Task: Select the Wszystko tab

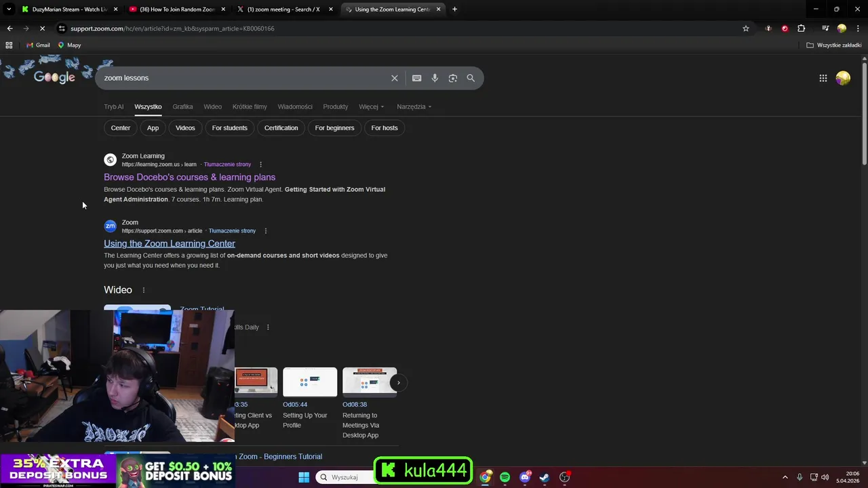Action: coord(148,106)
